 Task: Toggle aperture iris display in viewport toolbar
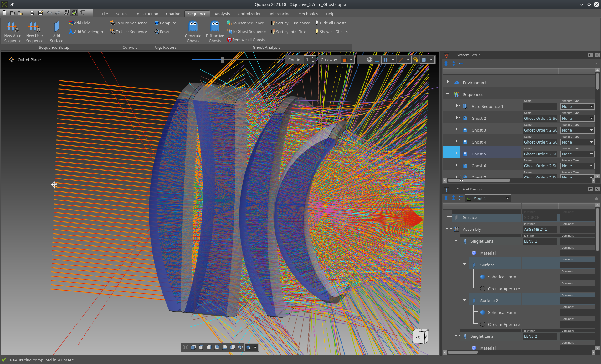tap(369, 60)
